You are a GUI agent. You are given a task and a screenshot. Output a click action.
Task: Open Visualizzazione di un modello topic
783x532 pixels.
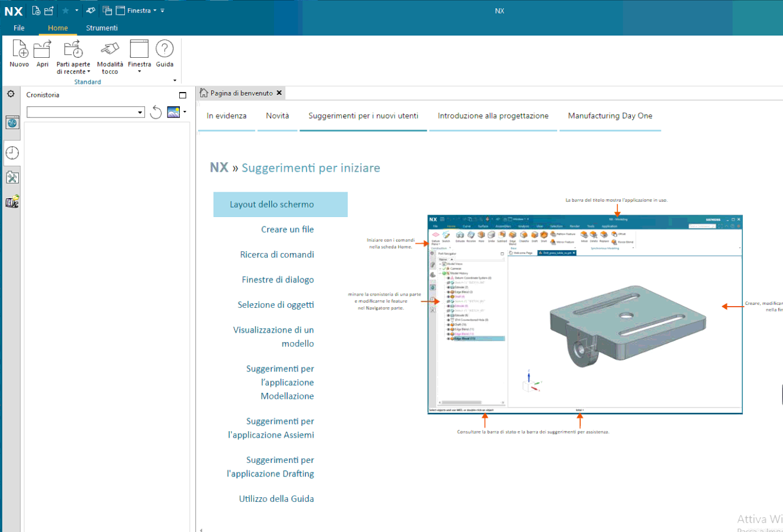tap(274, 337)
